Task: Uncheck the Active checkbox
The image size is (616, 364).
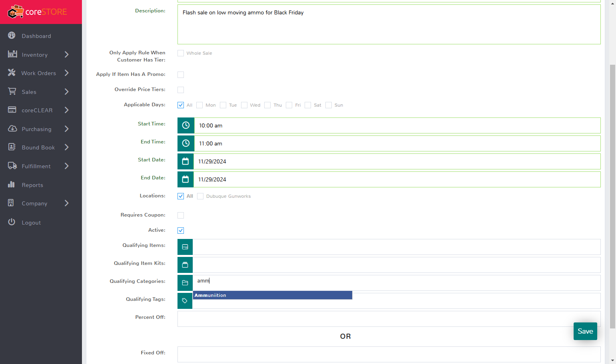Action: click(x=181, y=231)
